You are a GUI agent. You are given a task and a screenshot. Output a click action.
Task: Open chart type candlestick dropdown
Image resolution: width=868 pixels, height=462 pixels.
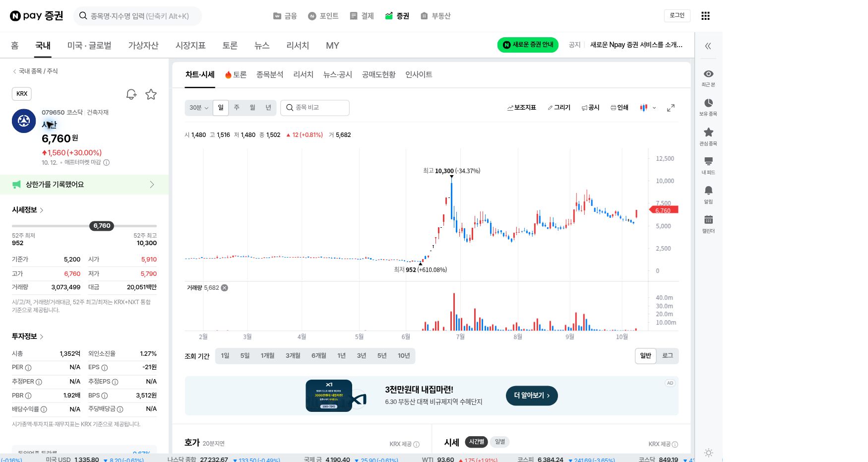648,108
